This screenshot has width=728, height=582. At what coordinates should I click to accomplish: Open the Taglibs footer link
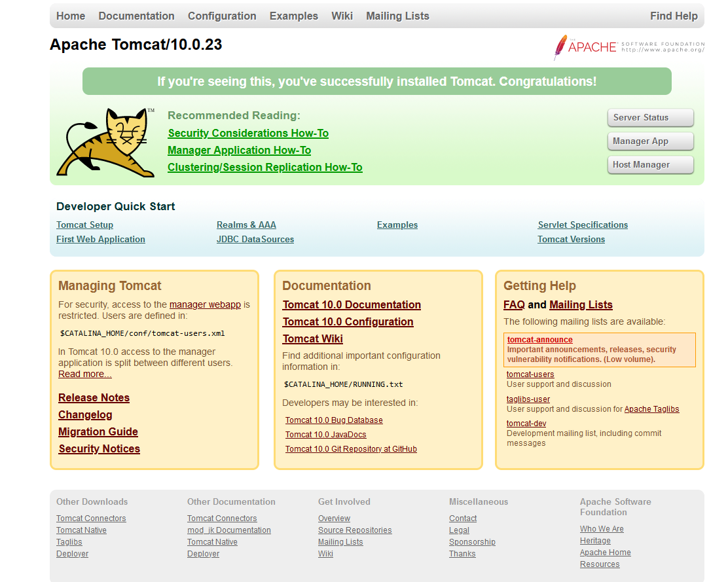[69, 542]
